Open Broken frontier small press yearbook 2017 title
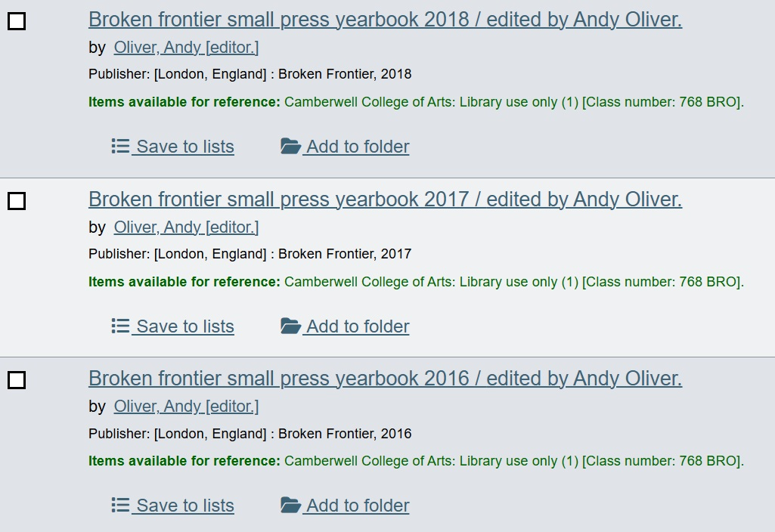775x532 pixels. [385, 199]
